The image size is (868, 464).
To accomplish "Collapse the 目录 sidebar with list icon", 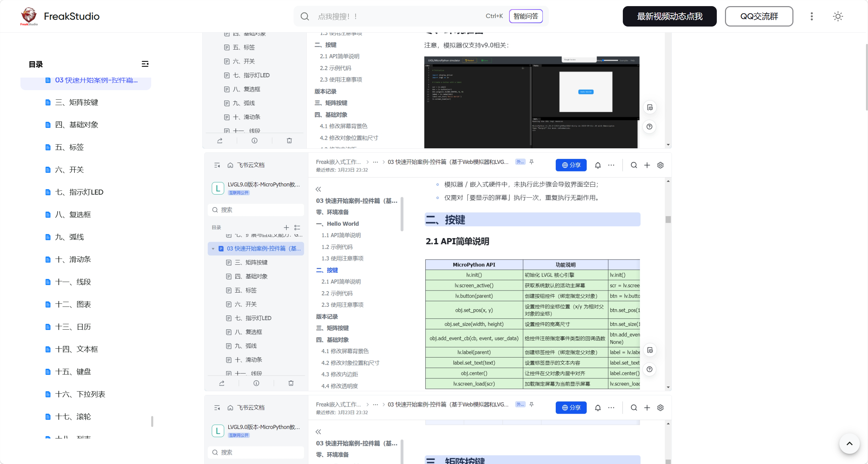I will (145, 64).
